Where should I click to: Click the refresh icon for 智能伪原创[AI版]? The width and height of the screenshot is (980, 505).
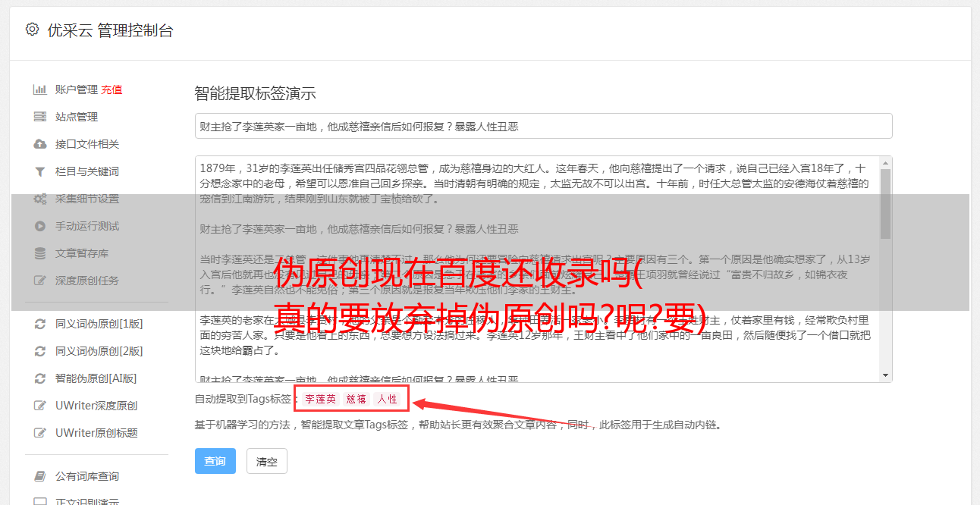(x=40, y=378)
